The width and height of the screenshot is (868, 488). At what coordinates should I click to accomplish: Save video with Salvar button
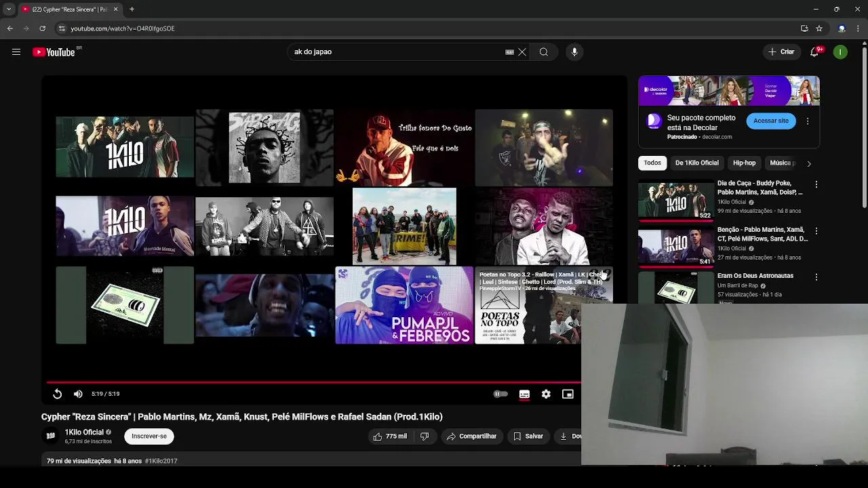coord(528,436)
